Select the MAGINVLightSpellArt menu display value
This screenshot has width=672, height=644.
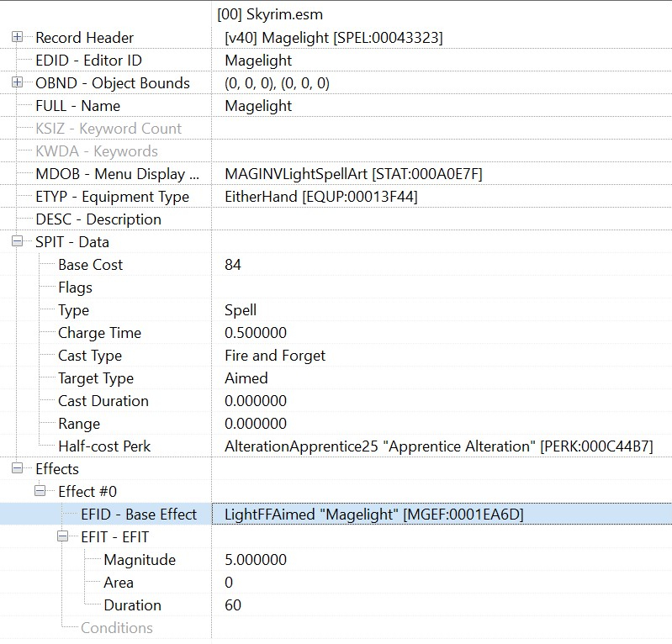coord(353,174)
